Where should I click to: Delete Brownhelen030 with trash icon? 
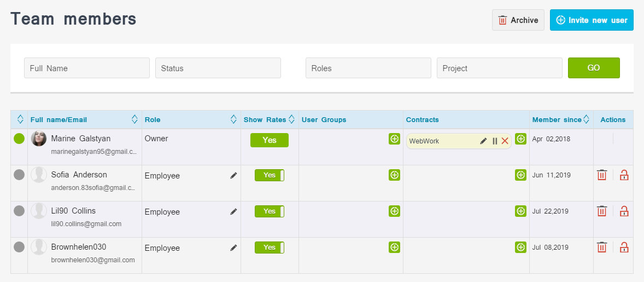point(602,247)
